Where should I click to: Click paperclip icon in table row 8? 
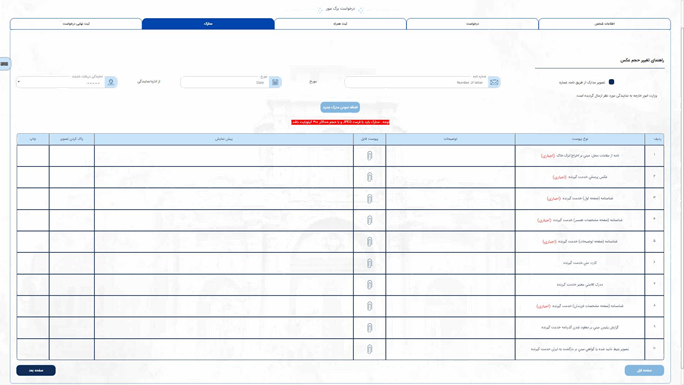pyautogui.click(x=369, y=306)
